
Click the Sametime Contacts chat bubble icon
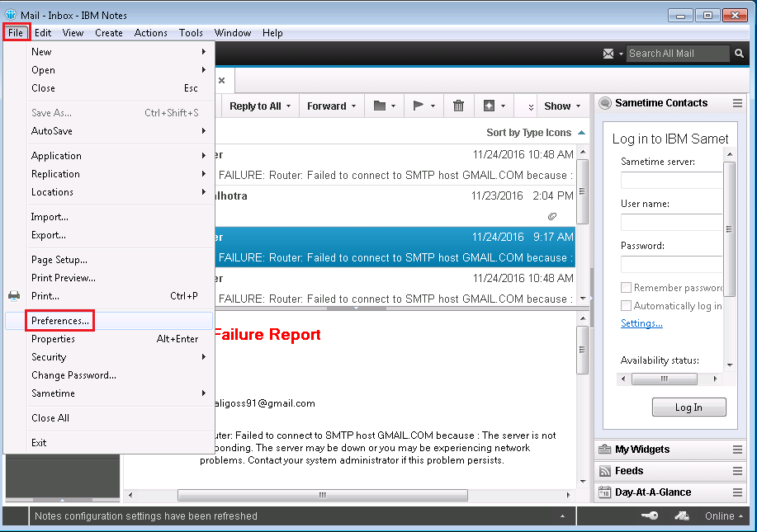604,103
